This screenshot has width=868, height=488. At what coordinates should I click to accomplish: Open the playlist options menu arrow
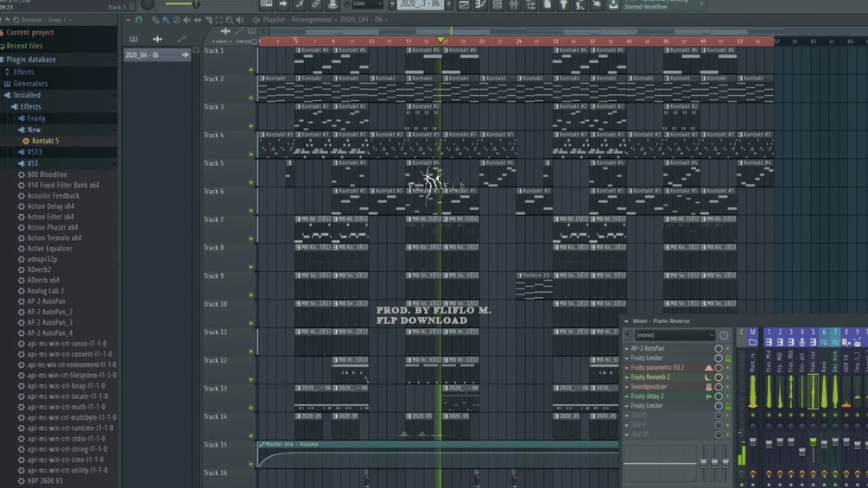pos(129,20)
